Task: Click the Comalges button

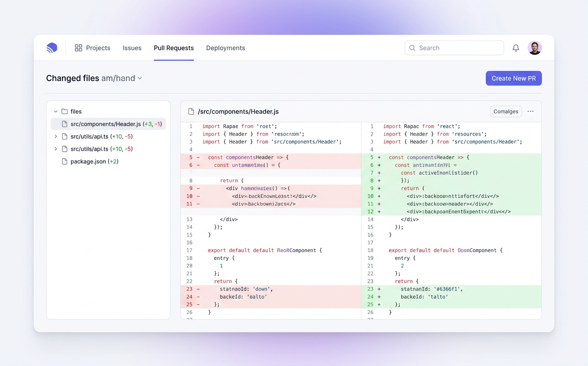Action: tap(506, 112)
